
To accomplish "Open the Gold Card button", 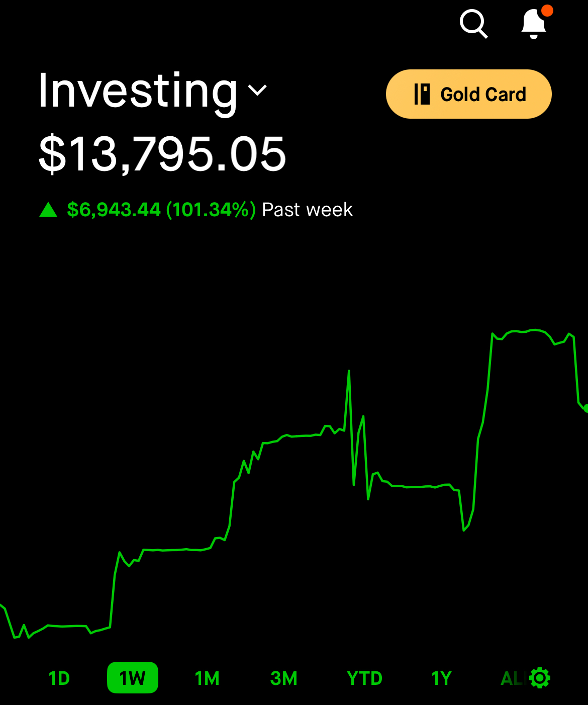I will tap(468, 94).
